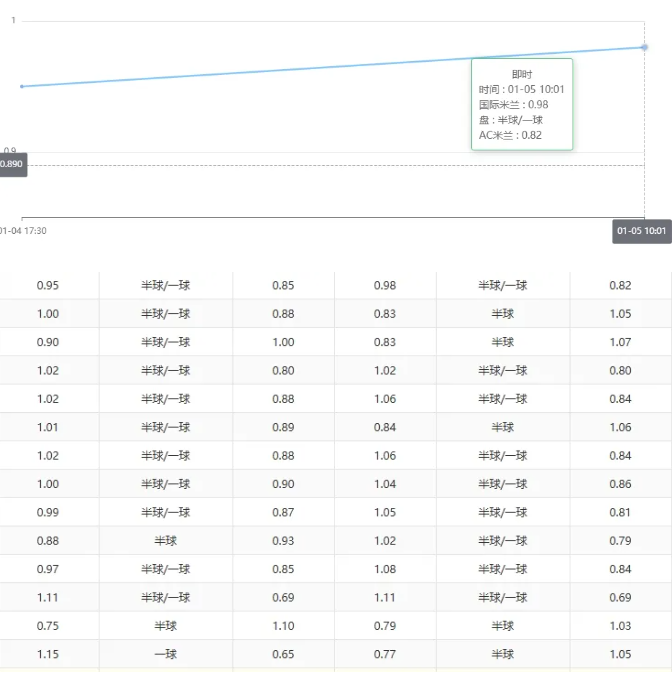Click the 0.65 odds cell
This screenshot has width=672, height=678.
283,654
